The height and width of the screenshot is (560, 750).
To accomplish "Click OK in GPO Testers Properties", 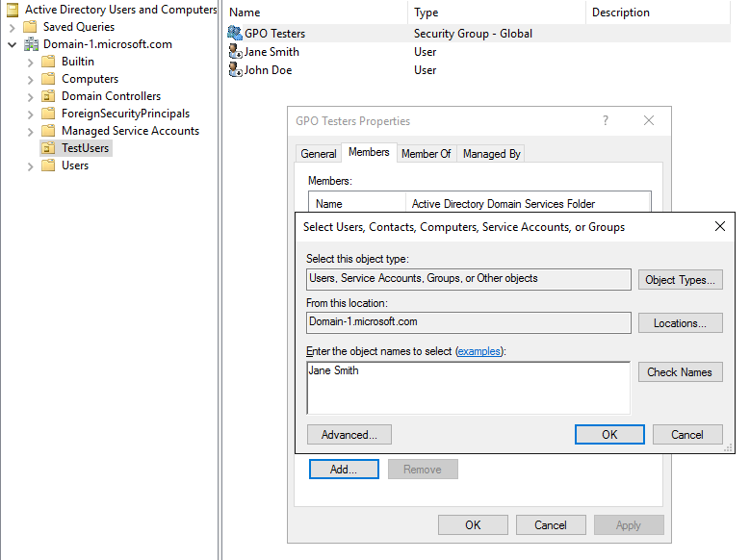I will pyautogui.click(x=473, y=525).
